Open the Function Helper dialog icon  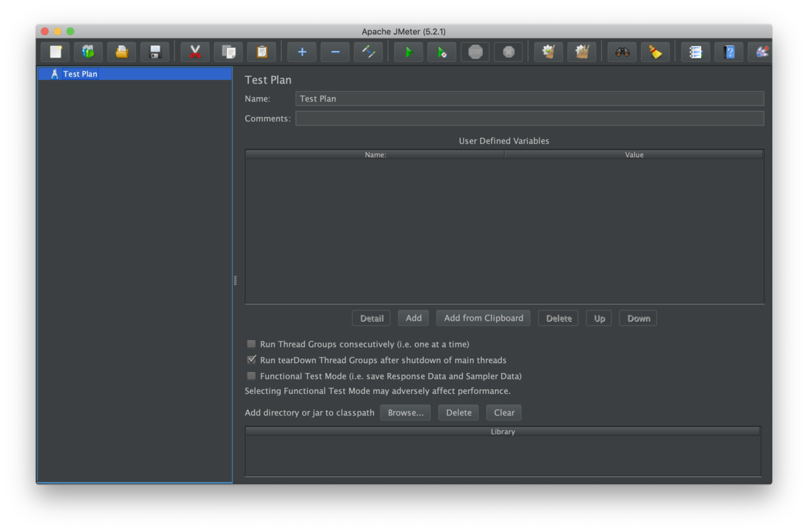[696, 52]
